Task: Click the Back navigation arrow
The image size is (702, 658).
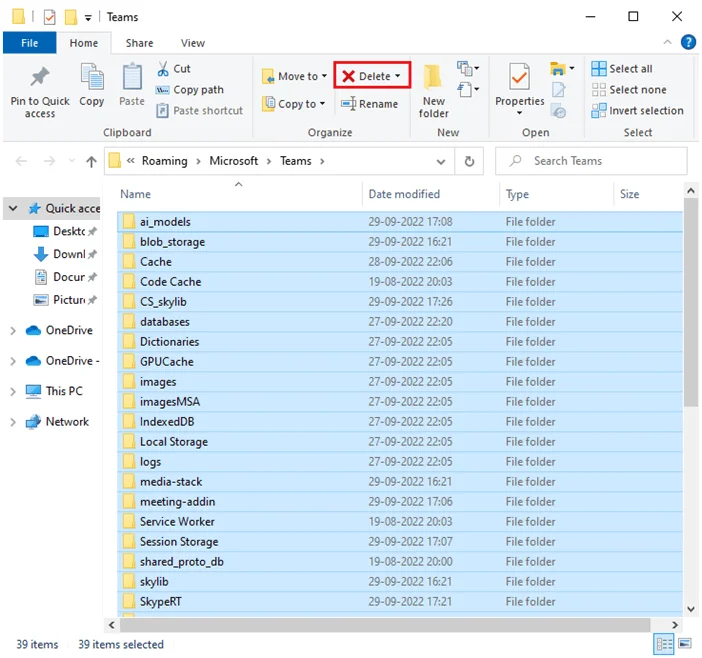Action: pyautogui.click(x=21, y=161)
